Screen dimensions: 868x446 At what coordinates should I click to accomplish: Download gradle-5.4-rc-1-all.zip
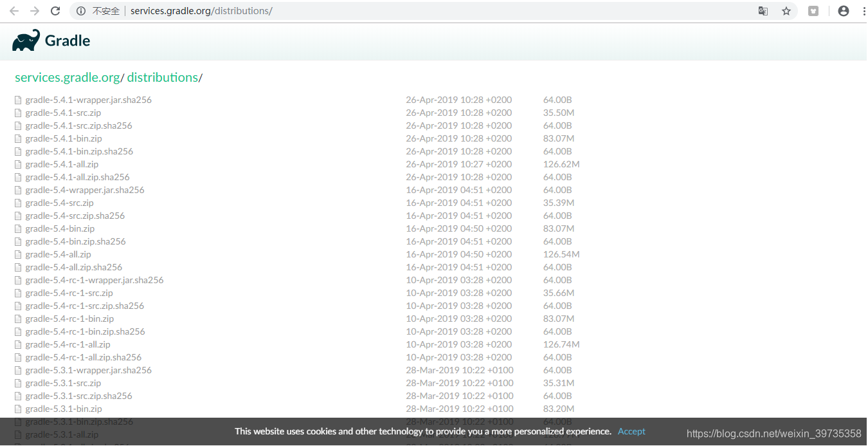coord(68,344)
